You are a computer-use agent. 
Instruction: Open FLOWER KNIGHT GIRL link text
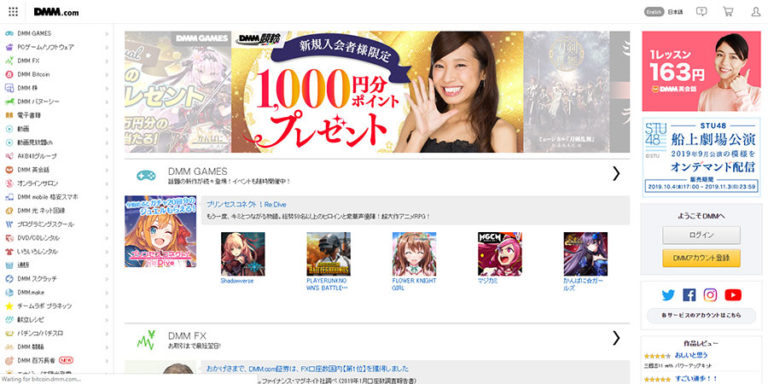click(414, 285)
